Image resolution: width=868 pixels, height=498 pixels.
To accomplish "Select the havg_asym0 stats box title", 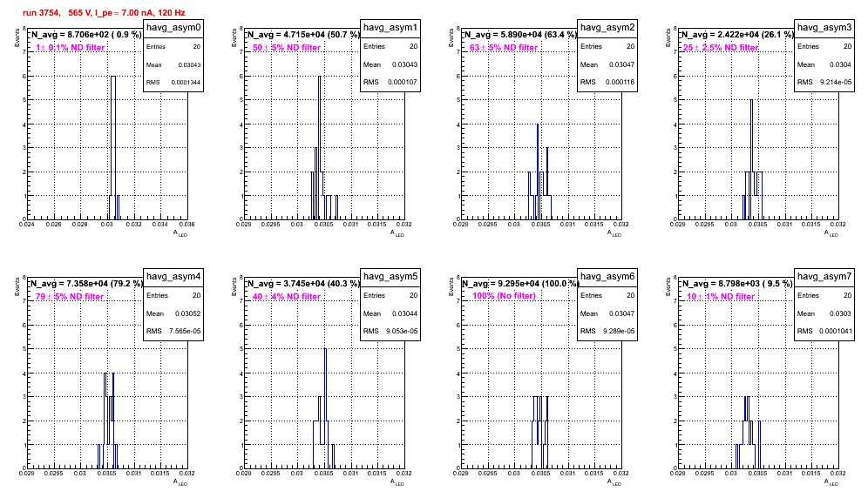I will tap(173, 27).
